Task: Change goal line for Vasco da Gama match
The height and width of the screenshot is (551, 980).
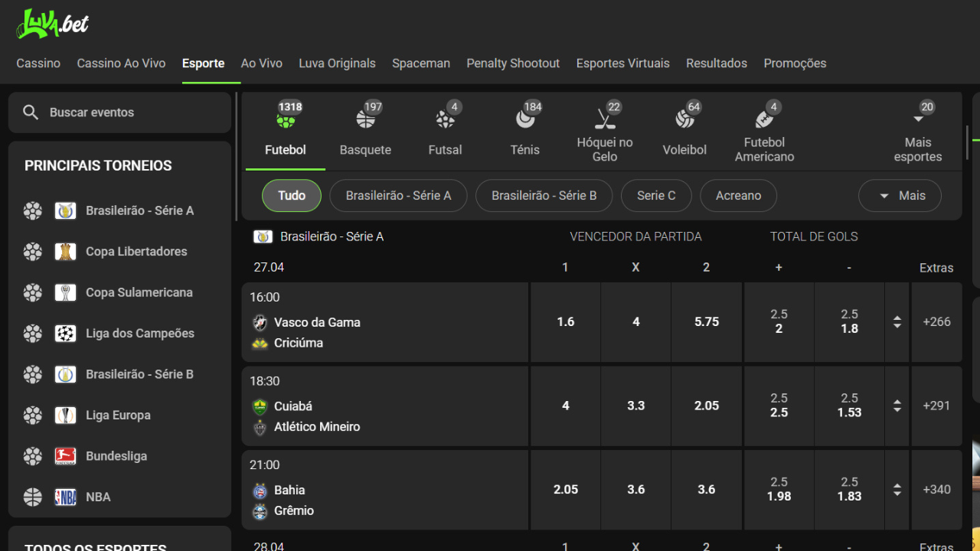Action: click(x=897, y=322)
